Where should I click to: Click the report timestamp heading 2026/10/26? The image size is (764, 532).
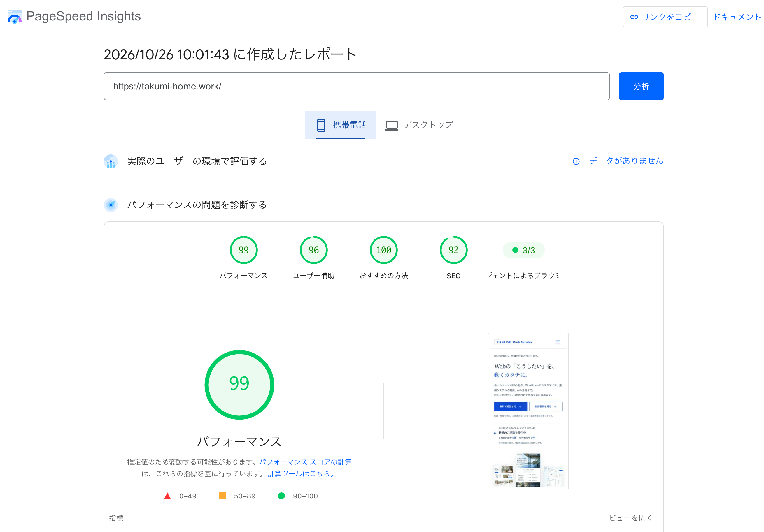(x=230, y=54)
